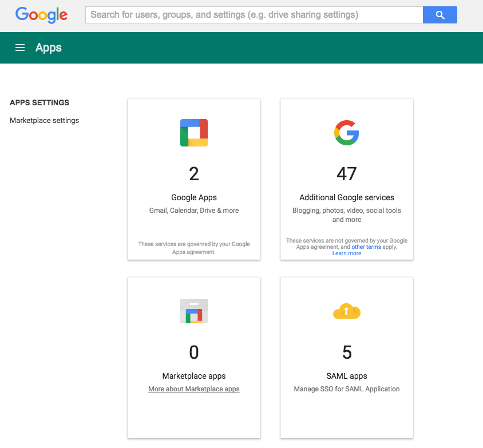Click 'Manage SSO for SAML Application' text
The height and width of the screenshot is (448, 483).
click(347, 389)
